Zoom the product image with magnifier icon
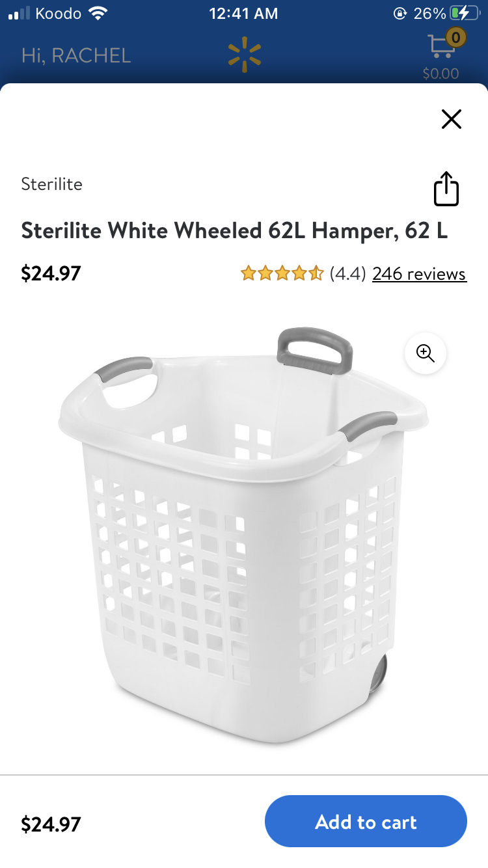This screenshot has width=488, height=868. [426, 353]
